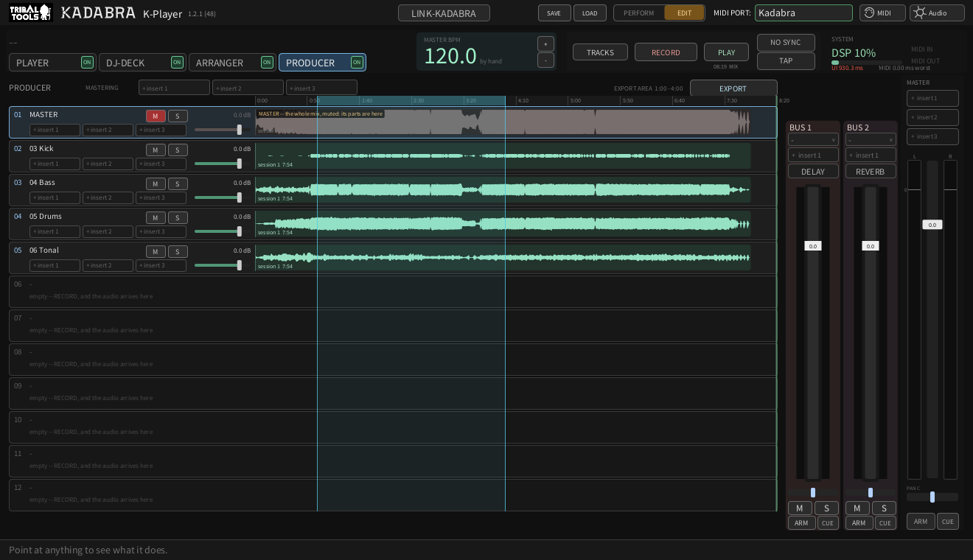Toggle the PLAYER module ON switch
This screenshot has height=560, width=973.
[87, 63]
